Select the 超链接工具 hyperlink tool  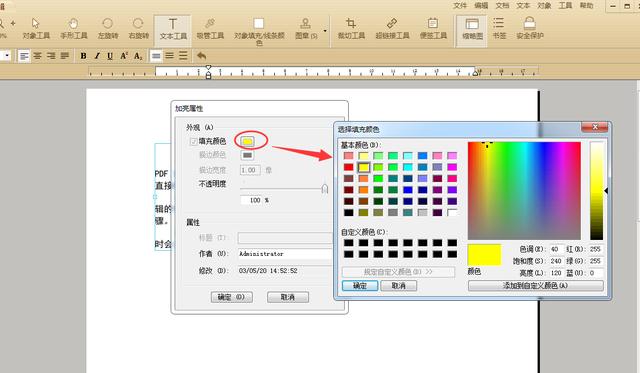pyautogui.click(x=392, y=29)
